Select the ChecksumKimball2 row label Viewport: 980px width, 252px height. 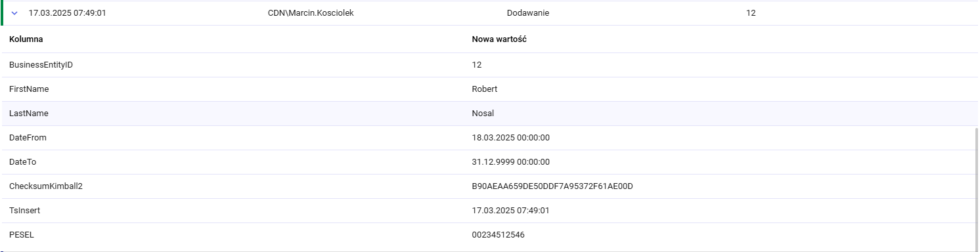point(46,186)
